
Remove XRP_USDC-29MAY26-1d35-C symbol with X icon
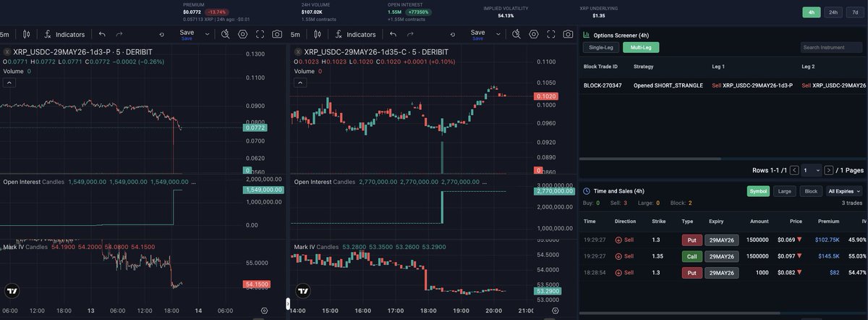coord(298,52)
